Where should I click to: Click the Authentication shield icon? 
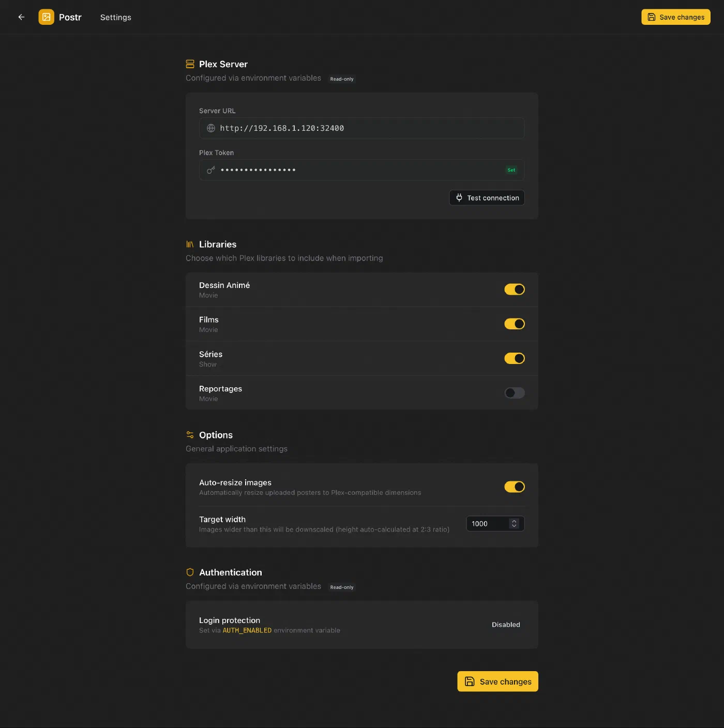click(x=190, y=572)
